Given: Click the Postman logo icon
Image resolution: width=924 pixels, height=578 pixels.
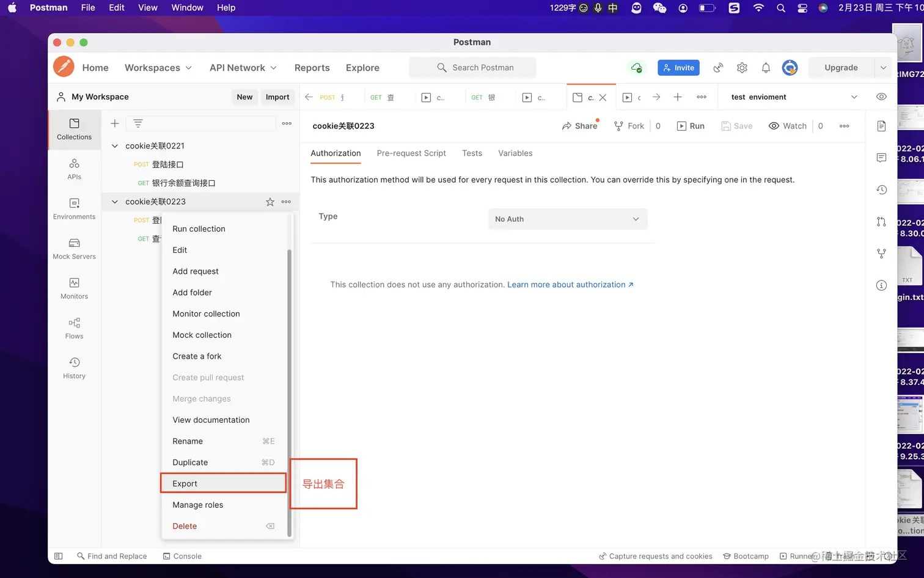Looking at the screenshot, I should (64, 67).
